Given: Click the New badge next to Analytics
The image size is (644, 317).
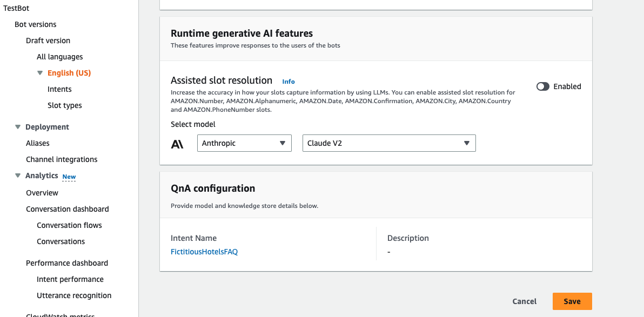Looking at the screenshot, I should [69, 176].
